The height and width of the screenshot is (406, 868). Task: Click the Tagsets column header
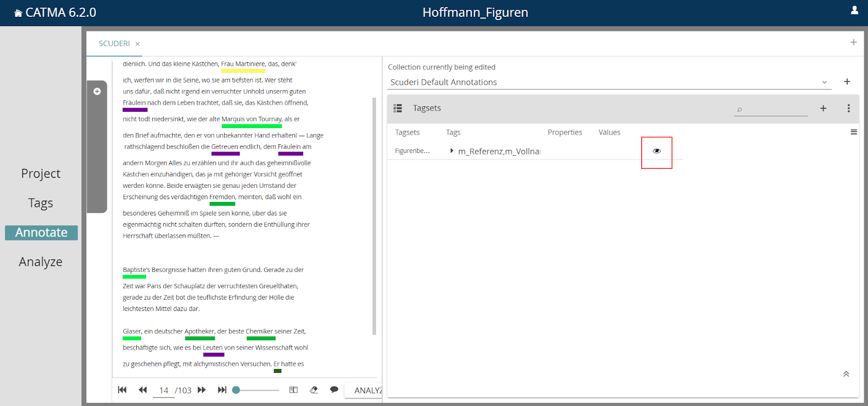tap(407, 132)
